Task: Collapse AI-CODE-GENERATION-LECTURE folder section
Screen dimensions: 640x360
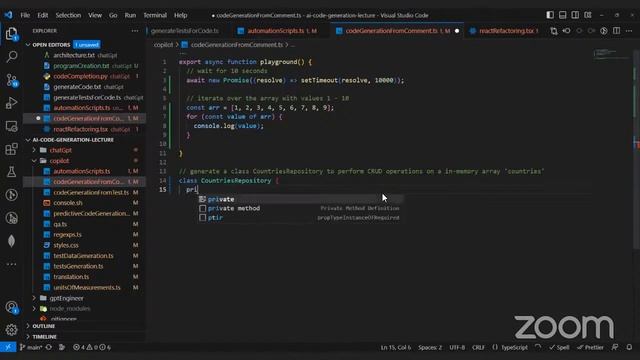Action: 73,140
